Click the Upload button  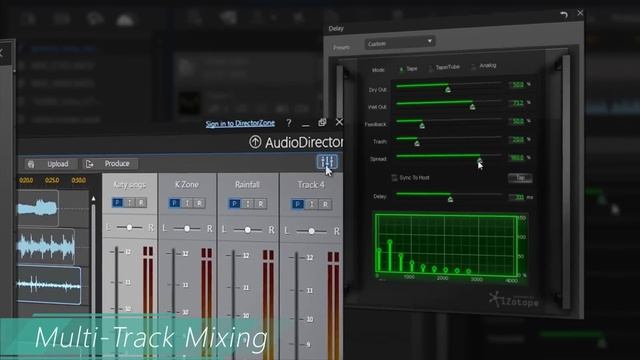[52, 164]
